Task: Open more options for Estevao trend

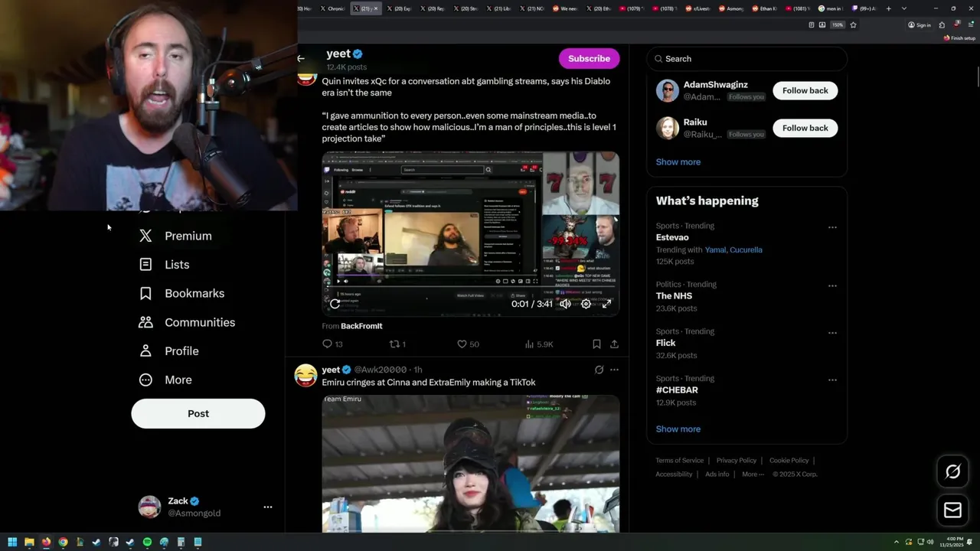Action: point(832,227)
